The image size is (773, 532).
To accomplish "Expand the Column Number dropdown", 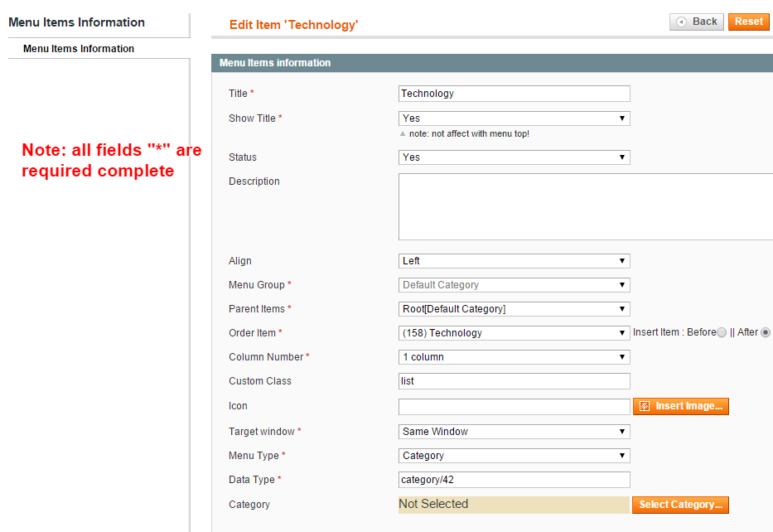I will [x=515, y=357].
